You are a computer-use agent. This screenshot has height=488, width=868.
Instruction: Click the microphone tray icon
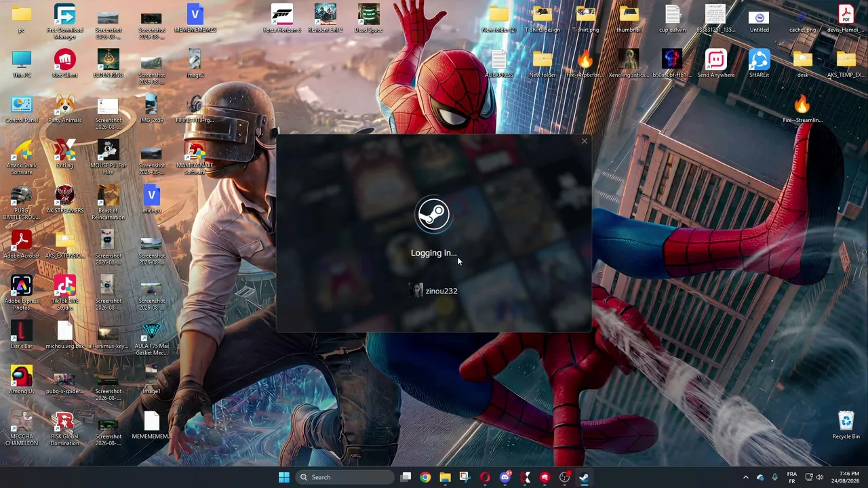tap(774, 477)
